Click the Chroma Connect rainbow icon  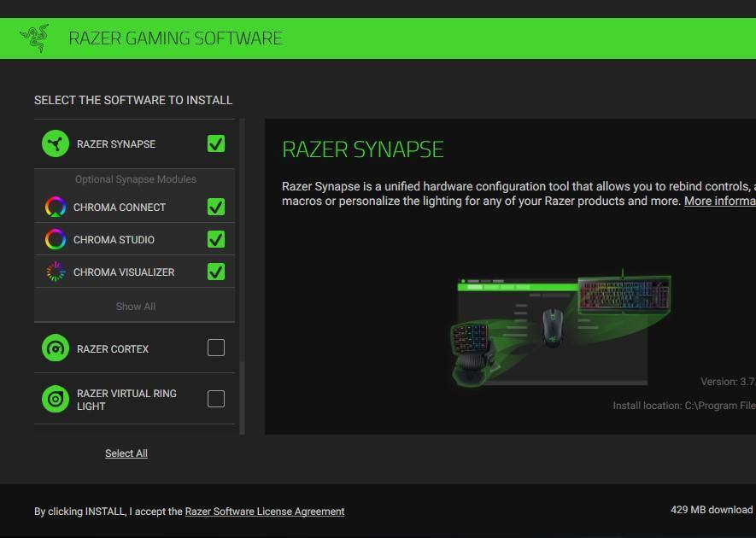click(56, 208)
